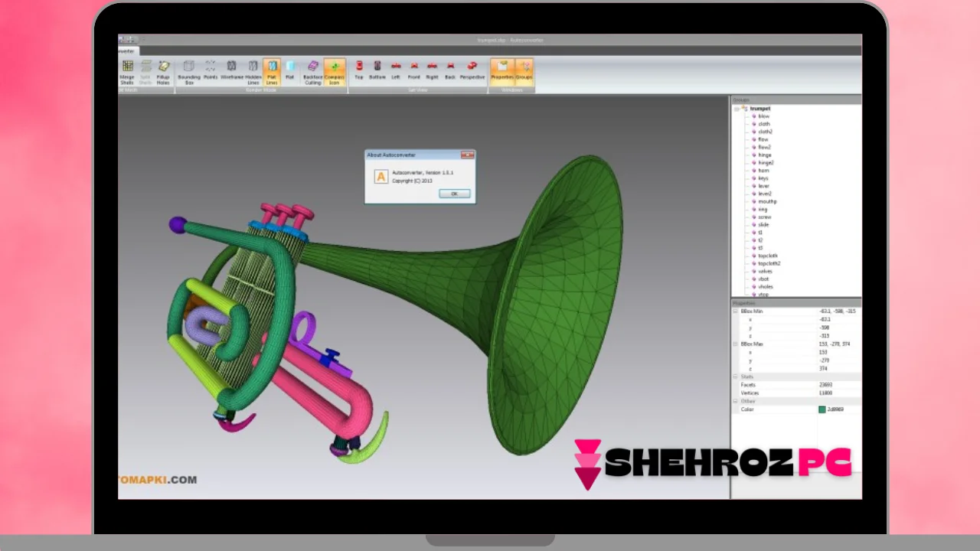Click OK in About Autoconverter dialog

(454, 194)
